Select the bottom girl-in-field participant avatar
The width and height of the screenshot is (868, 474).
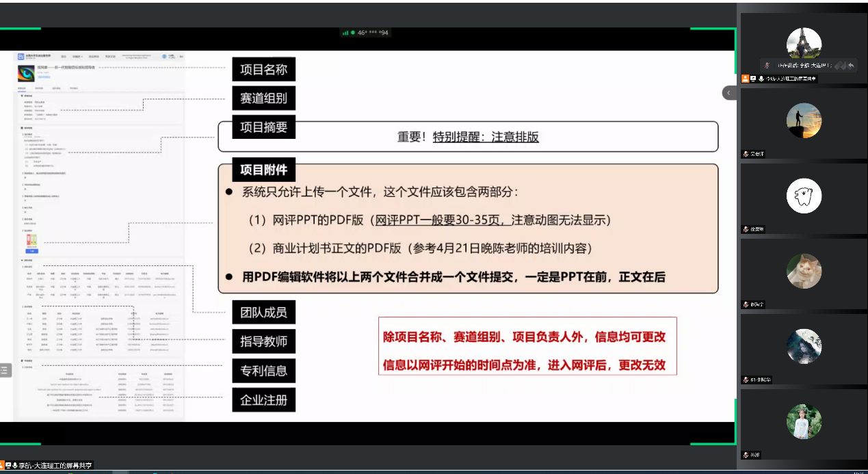click(804, 421)
